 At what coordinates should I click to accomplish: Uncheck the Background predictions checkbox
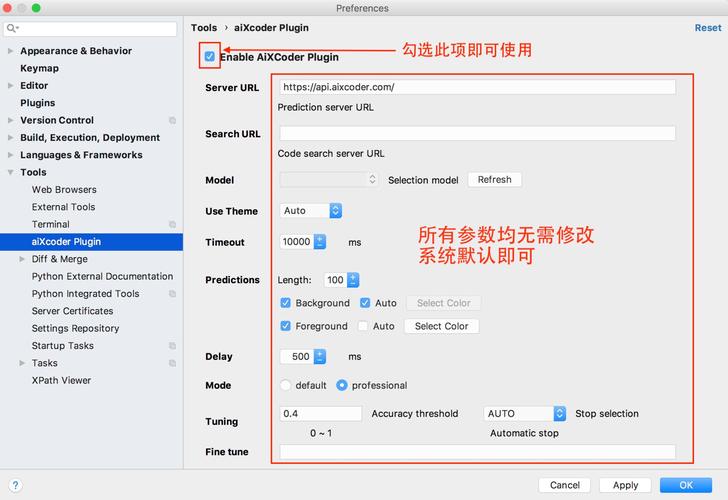(x=286, y=303)
